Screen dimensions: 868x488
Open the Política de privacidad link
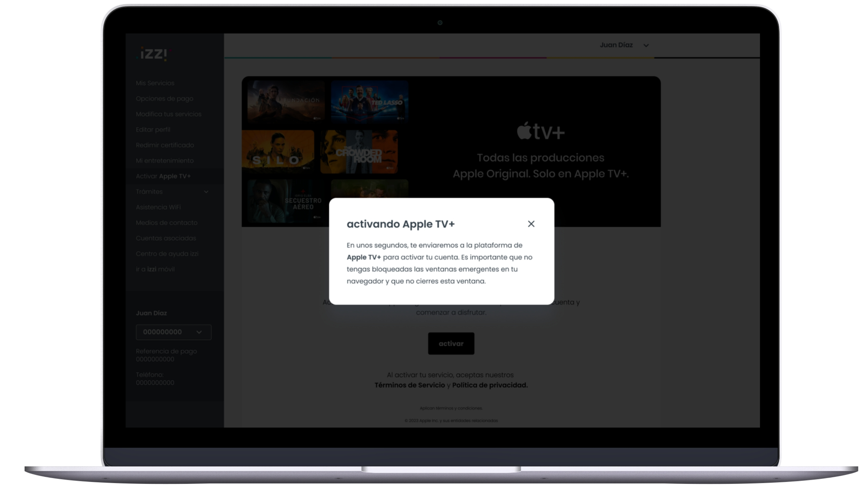pyautogui.click(x=490, y=385)
